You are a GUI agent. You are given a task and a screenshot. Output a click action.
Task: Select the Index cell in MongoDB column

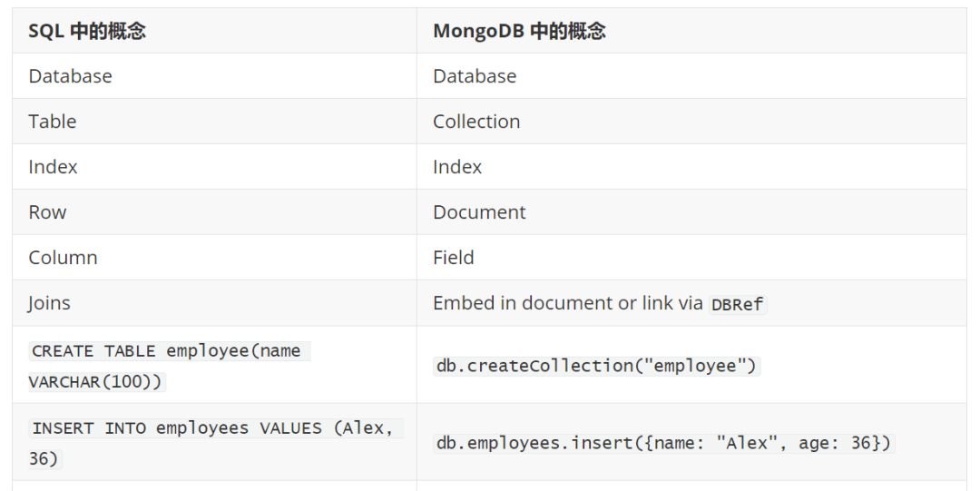click(x=457, y=167)
